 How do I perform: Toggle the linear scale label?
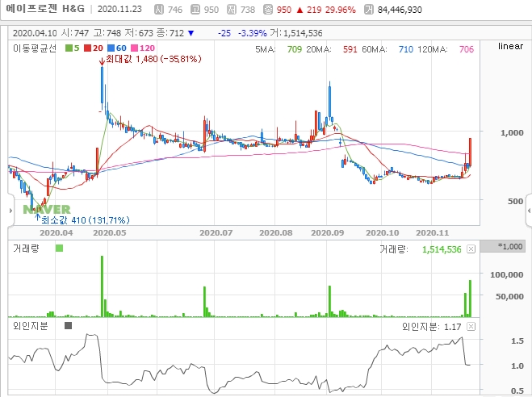point(511,46)
